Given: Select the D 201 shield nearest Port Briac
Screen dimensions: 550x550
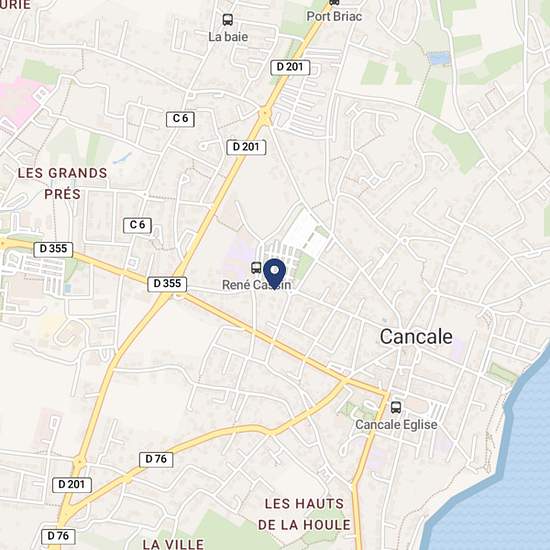Looking at the screenshot, I should tap(290, 67).
